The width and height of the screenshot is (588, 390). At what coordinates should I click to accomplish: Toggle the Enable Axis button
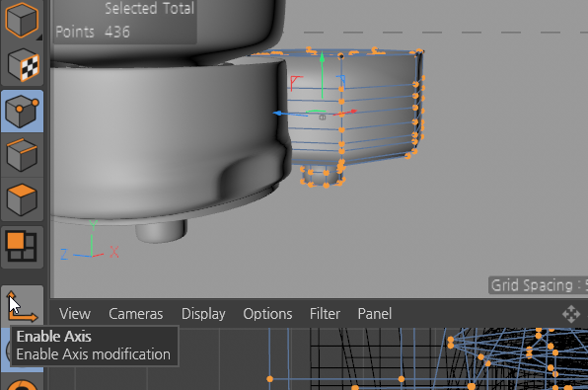point(23,306)
